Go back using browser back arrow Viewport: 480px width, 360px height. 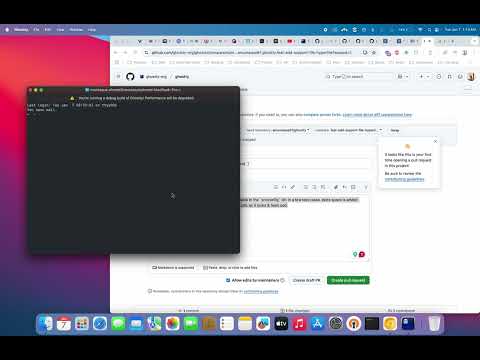pos(115,52)
